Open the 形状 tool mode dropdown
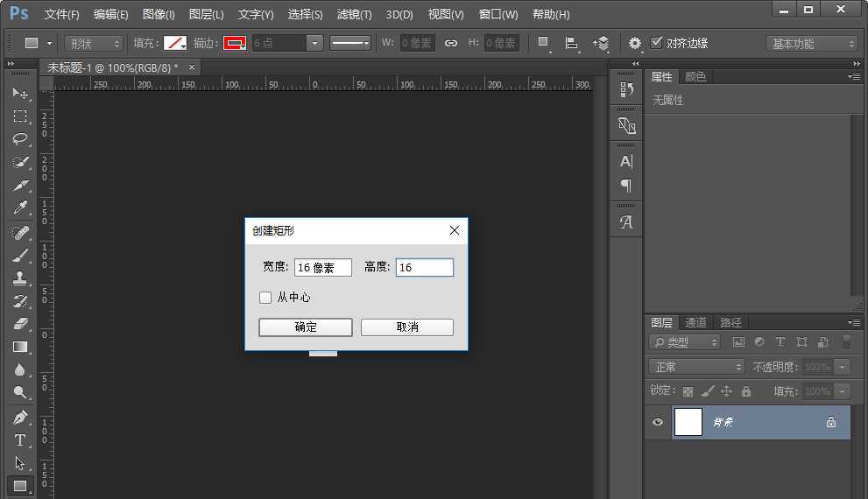 click(x=95, y=43)
